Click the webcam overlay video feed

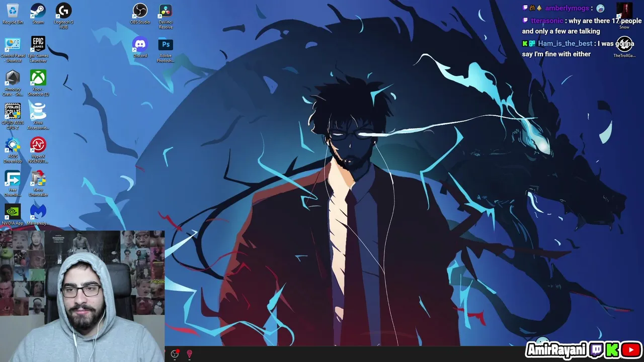coord(83,296)
